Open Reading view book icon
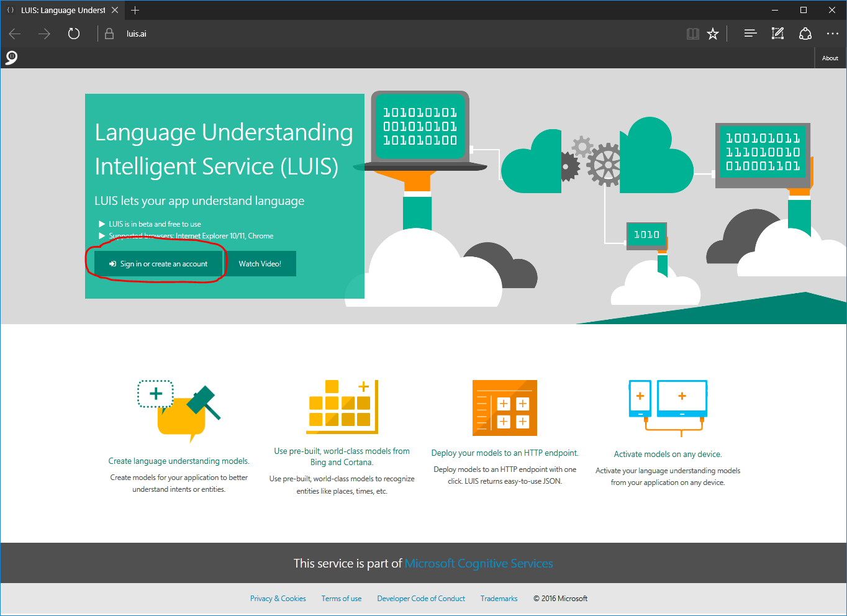 coord(693,34)
